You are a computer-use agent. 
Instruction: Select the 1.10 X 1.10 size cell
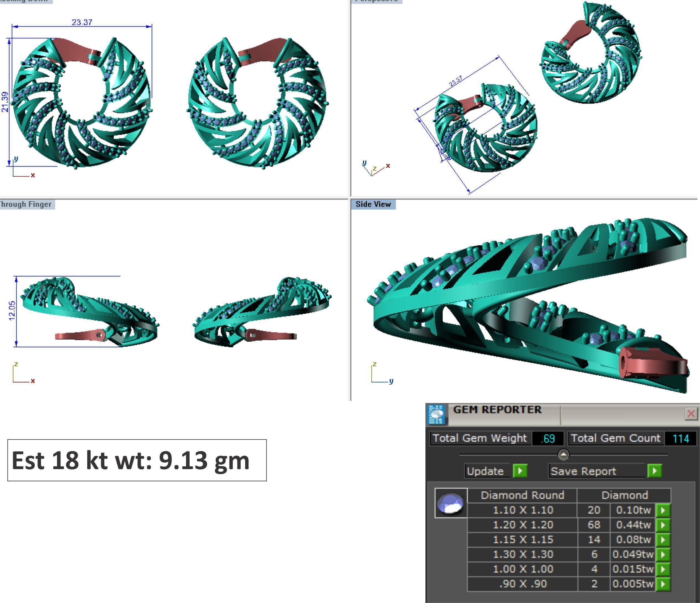(522, 510)
